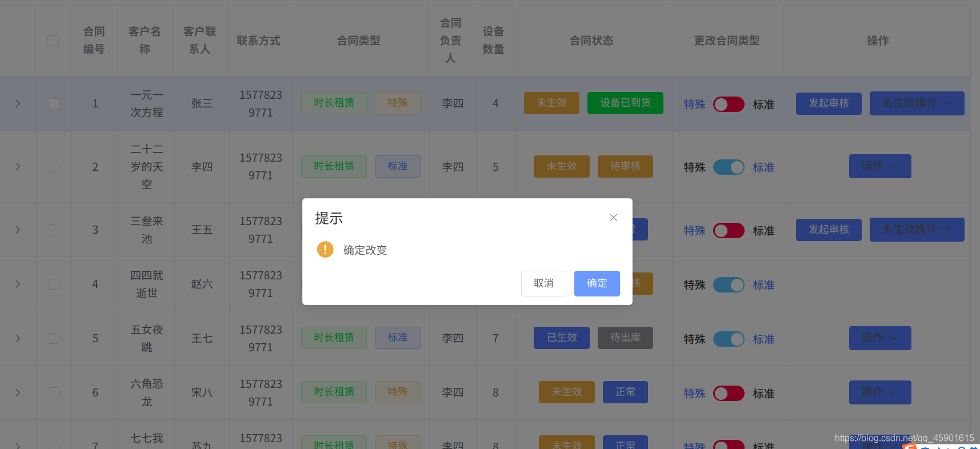Open 未生效操作 dropdown in row 3
Screen dimensions: 980x449
tap(917, 230)
